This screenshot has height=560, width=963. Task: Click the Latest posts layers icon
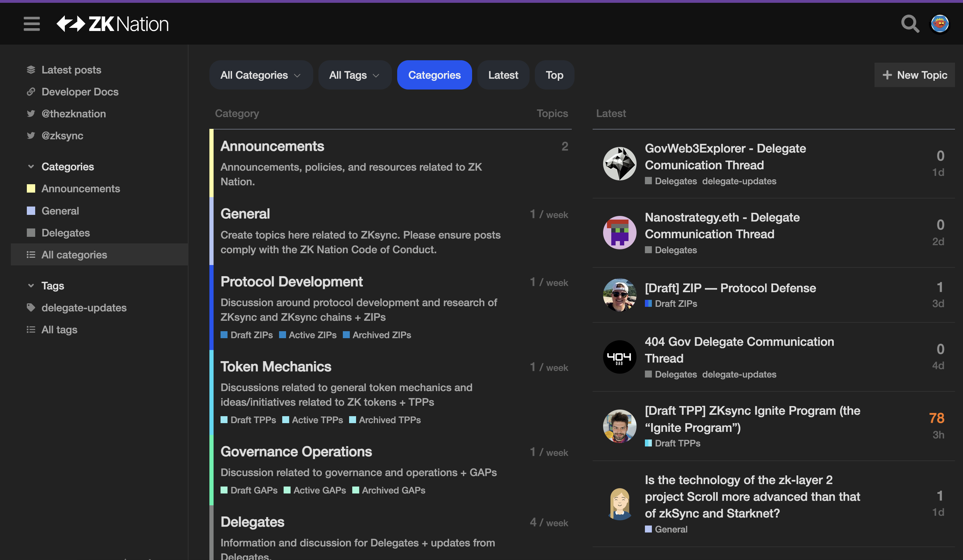[x=31, y=70]
